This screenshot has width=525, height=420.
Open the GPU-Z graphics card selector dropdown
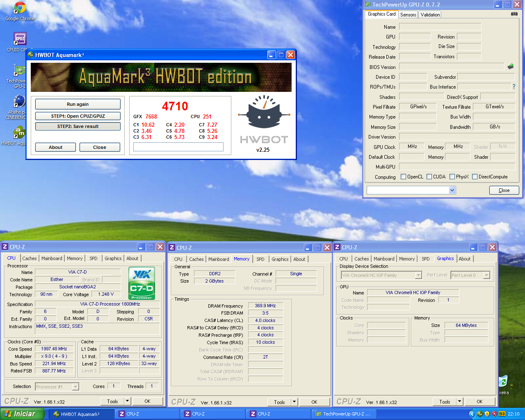tap(452, 190)
